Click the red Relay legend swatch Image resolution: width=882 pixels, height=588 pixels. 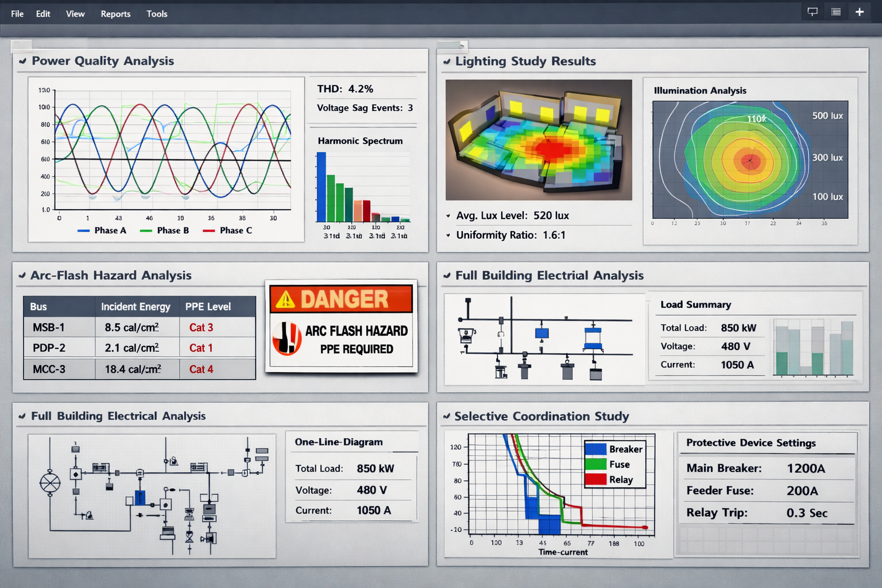[x=595, y=479]
